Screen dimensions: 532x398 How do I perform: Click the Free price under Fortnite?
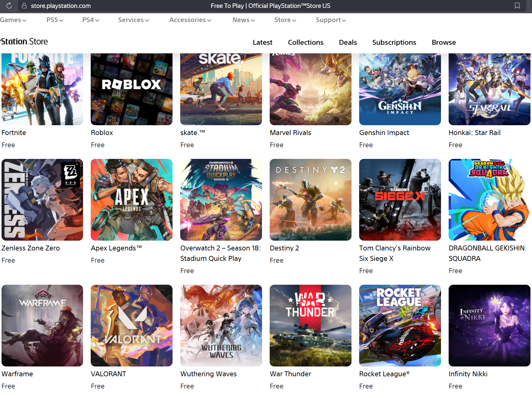(x=8, y=145)
